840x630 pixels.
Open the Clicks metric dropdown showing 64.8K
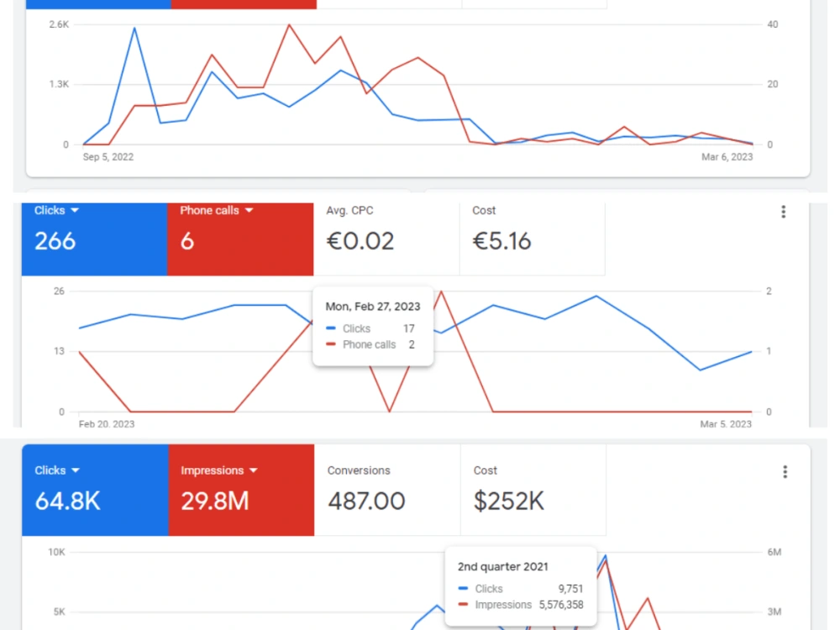(57, 470)
